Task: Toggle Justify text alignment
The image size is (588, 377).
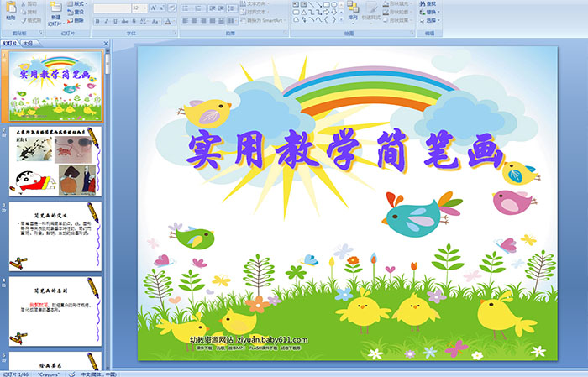Action: click(213, 21)
